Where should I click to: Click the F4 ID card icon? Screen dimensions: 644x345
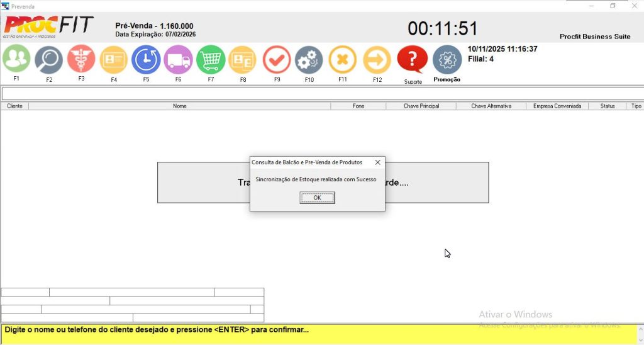click(x=114, y=60)
